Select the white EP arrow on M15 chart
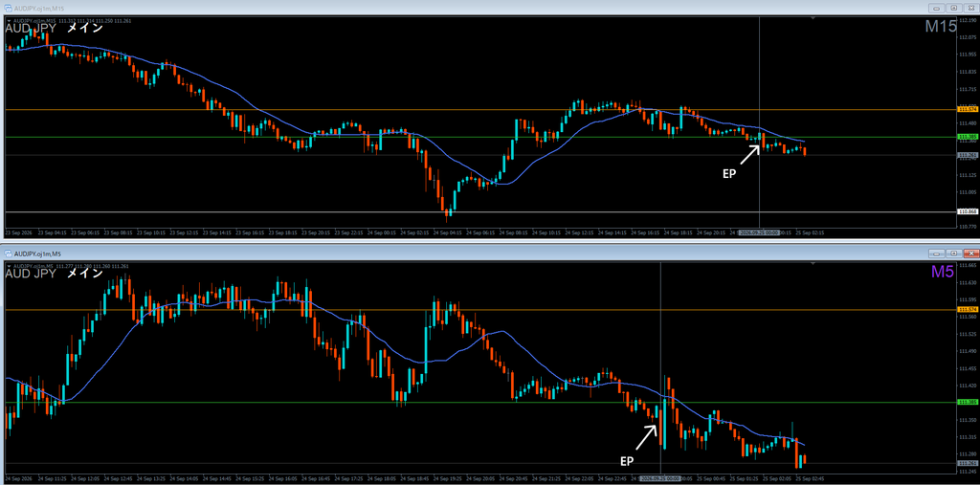This screenshot has width=980, height=485. click(750, 154)
